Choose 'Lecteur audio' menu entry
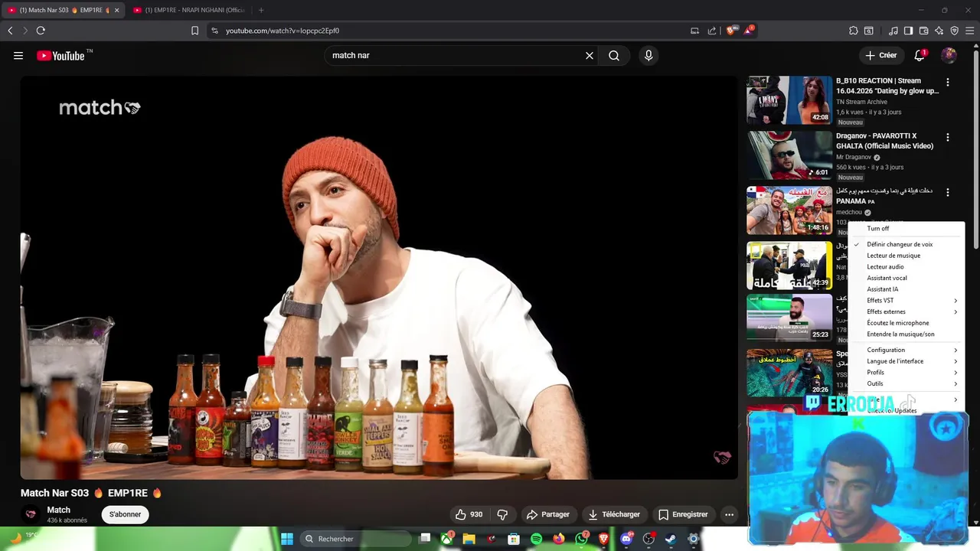Screen dimensions: 980x551 pyautogui.click(x=885, y=266)
